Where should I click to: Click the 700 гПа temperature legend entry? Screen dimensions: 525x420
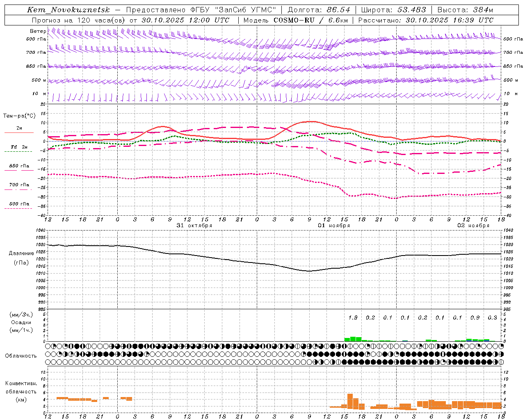(19, 186)
